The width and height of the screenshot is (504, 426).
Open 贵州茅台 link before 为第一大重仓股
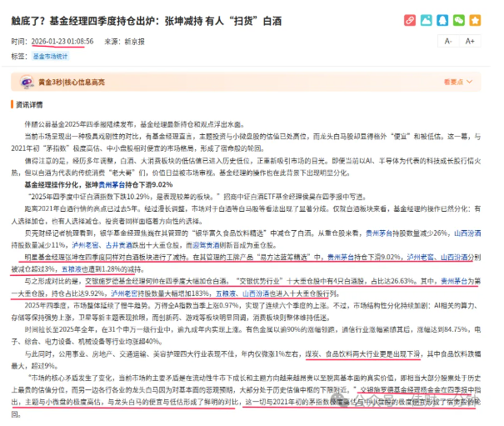(454, 281)
